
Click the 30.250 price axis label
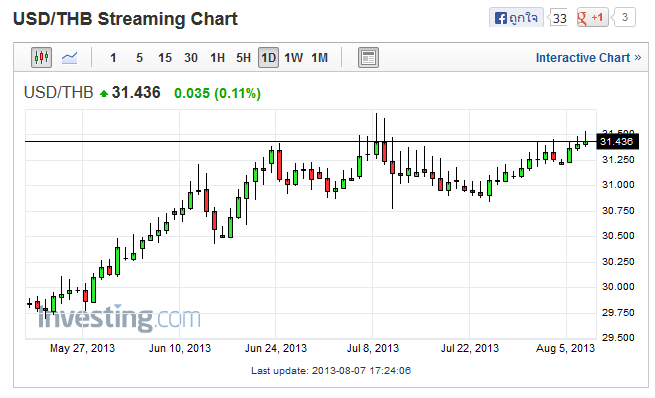coord(618,261)
